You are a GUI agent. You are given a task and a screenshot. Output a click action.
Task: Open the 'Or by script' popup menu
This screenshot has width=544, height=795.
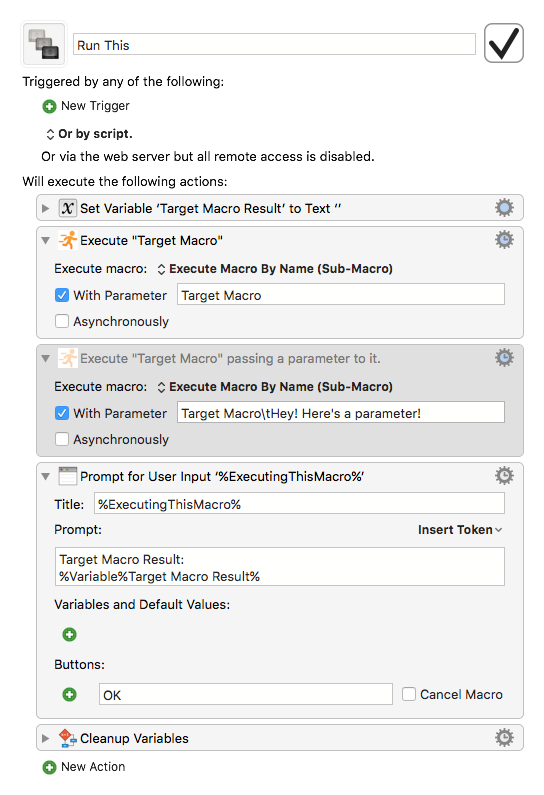pos(89,134)
